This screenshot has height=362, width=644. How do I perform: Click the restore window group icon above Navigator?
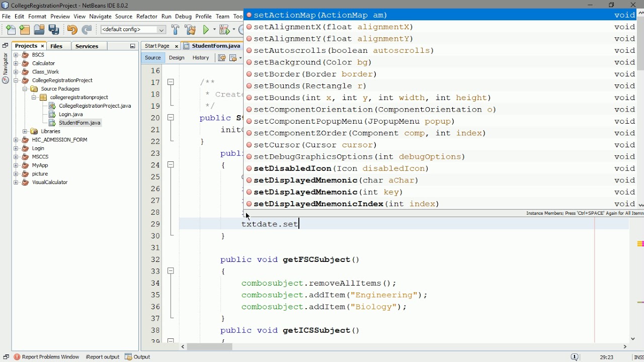(6, 46)
